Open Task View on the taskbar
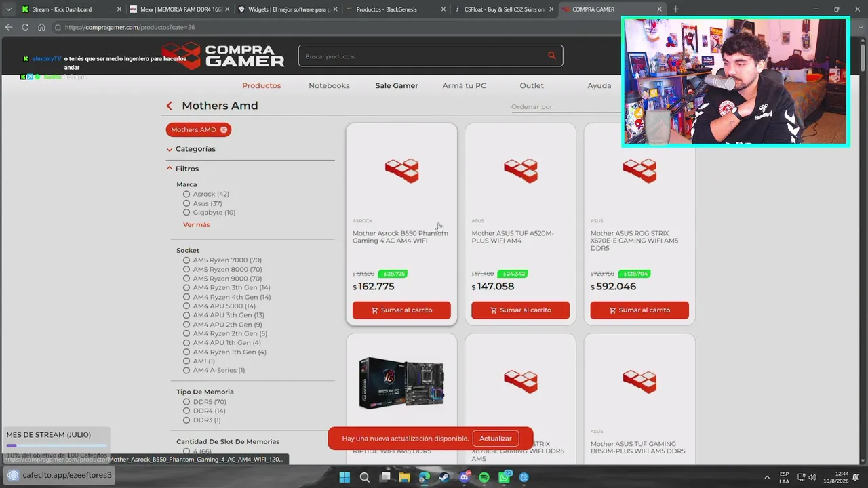The image size is (868, 488). (x=385, y=477)
